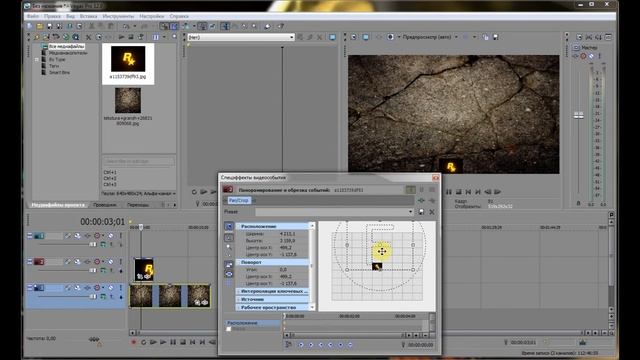Screen dimensions: 640x360
Task: Delete preset with the X icon
Action: [x=432, y=212]
